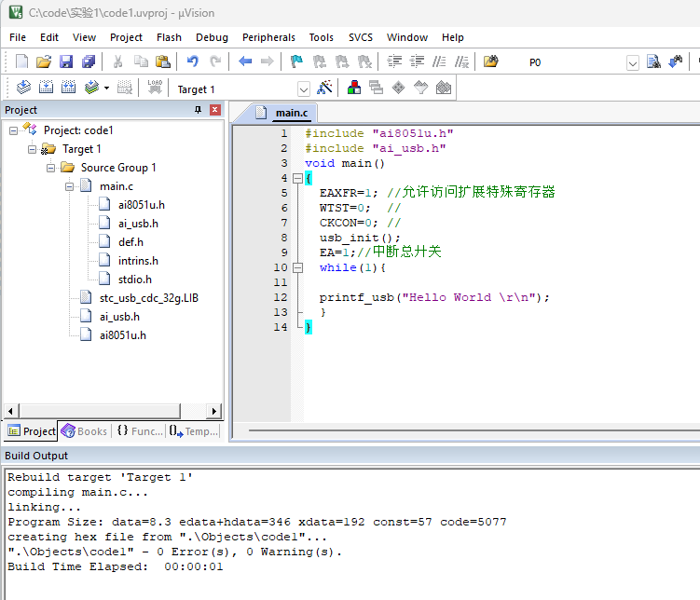Click the Find in Files icon

tap(490, 61)
